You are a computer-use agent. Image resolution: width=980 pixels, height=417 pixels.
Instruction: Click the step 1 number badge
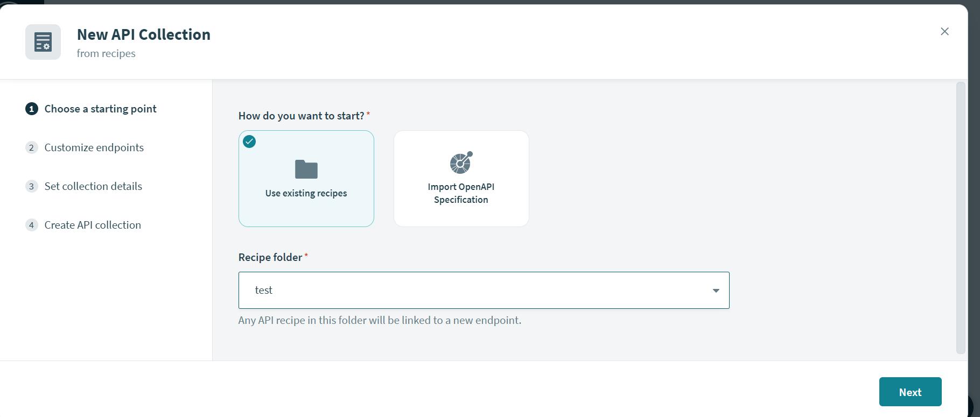pyautogui.click(x=32, y=109)
